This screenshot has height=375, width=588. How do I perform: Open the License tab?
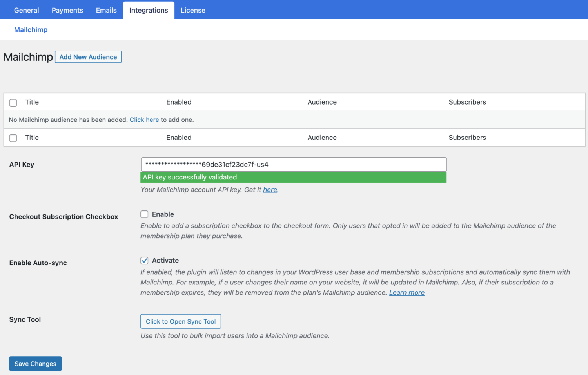pos(193,10)
